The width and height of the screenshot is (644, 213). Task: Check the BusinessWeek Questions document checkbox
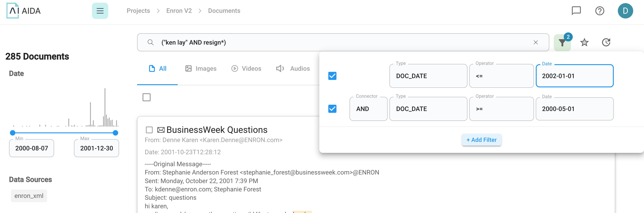click(149, 130)
